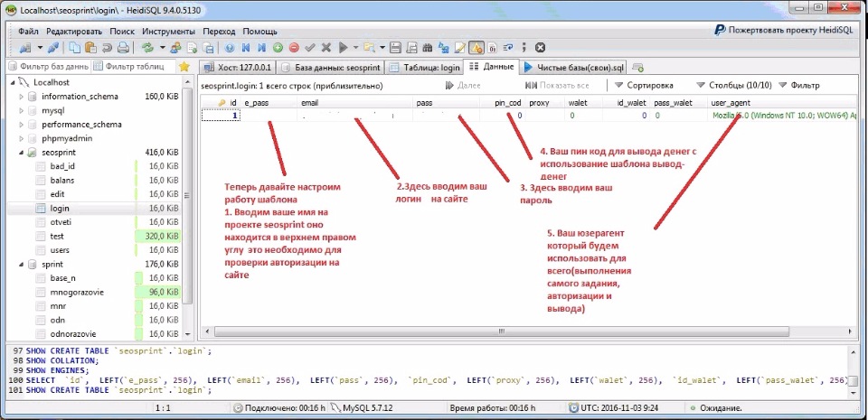Cancel editing with the X icon
The image size is (868, 420).
[326, 48]
